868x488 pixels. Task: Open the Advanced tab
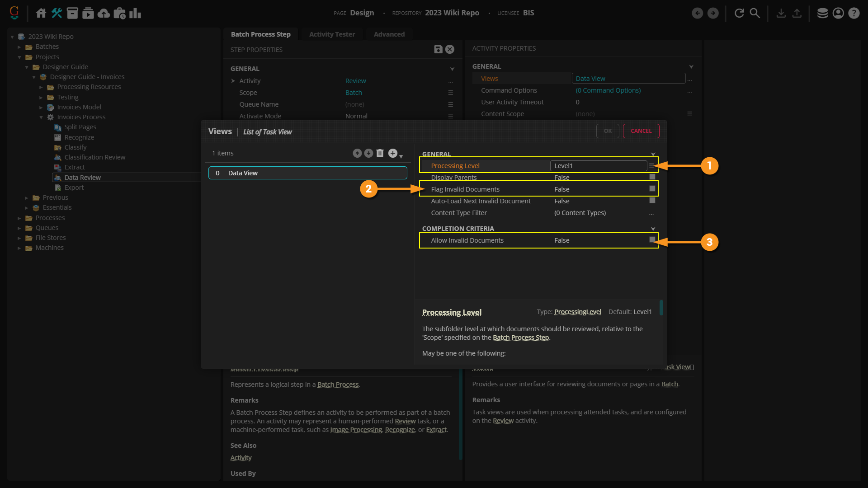389,34
